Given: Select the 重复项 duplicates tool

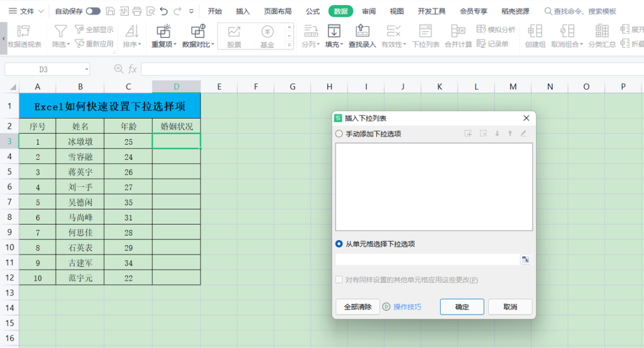Looking at the screenshot, I should [x=163, y=36].
